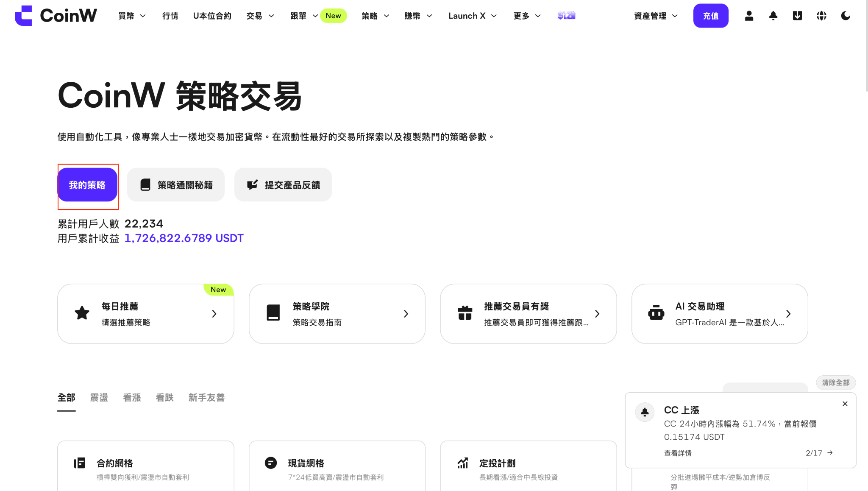Click the 精選推薦策略 subtitle text
This screenshot has width=868, height=491.
tap(126, 323)
